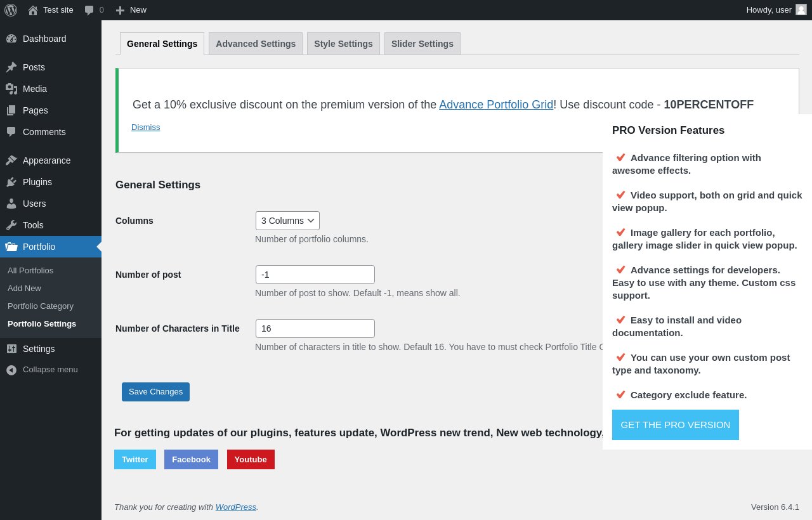Click GET THE PRO VERSION button

675,425
